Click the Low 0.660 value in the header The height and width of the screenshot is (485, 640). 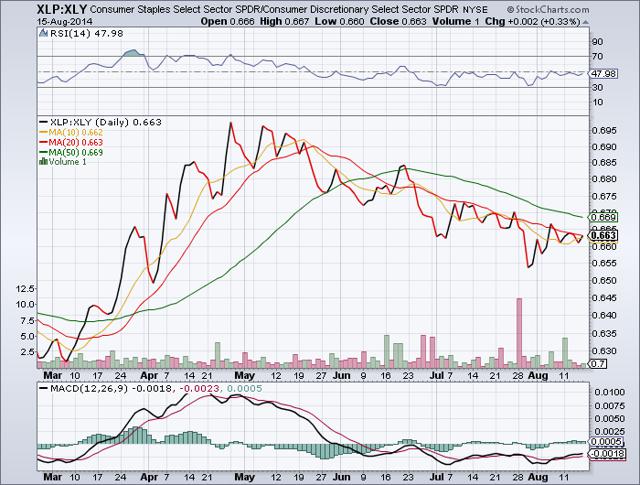(x=339, y=21)
